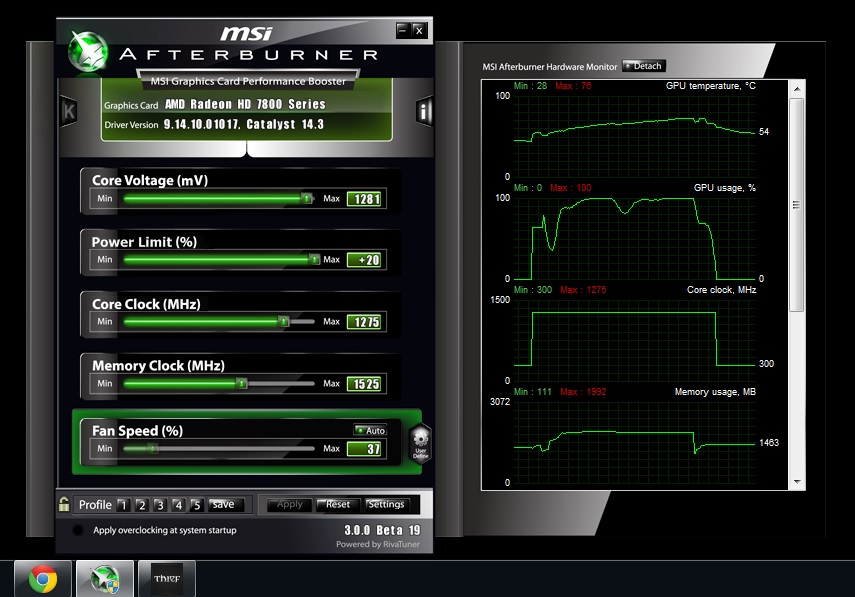The image size is (855, 597).
Task: Open the User Define fan gear icon
Action: pos(420,442)
